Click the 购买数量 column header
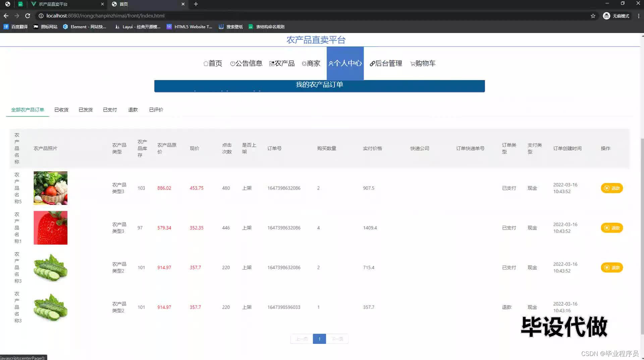Image resolution: width=644 pixels, height=360 pixels. pos(327,148)
